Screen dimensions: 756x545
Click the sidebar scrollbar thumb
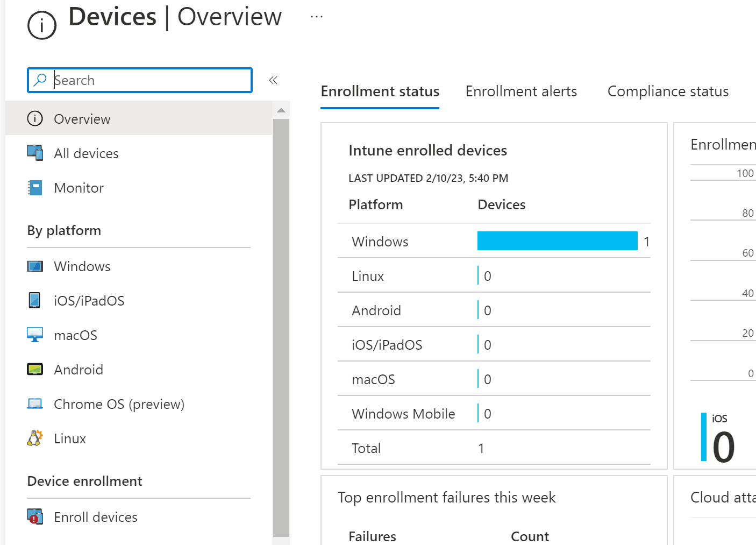(281, 328)
